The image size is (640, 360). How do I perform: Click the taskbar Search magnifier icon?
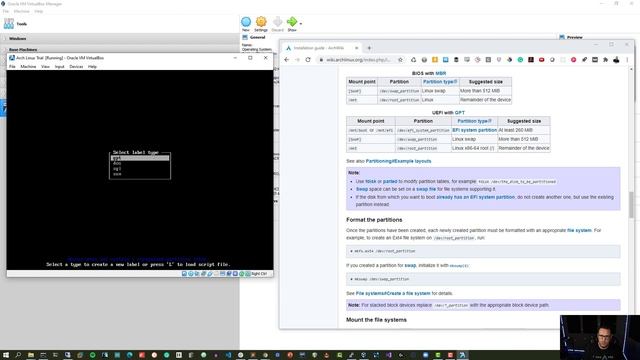18,355
